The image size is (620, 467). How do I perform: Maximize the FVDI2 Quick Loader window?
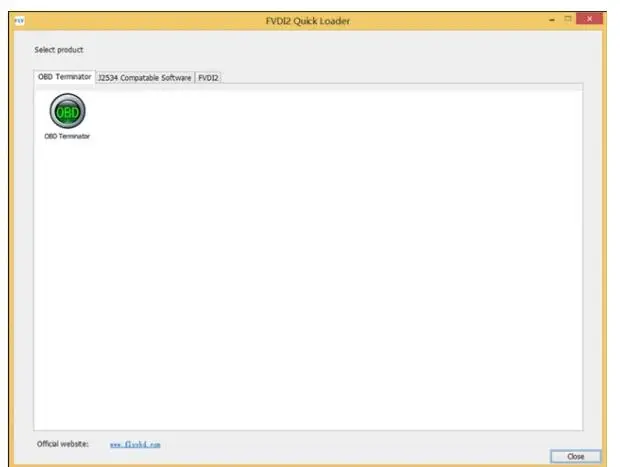pyautogui.click(x=568, y=19)
